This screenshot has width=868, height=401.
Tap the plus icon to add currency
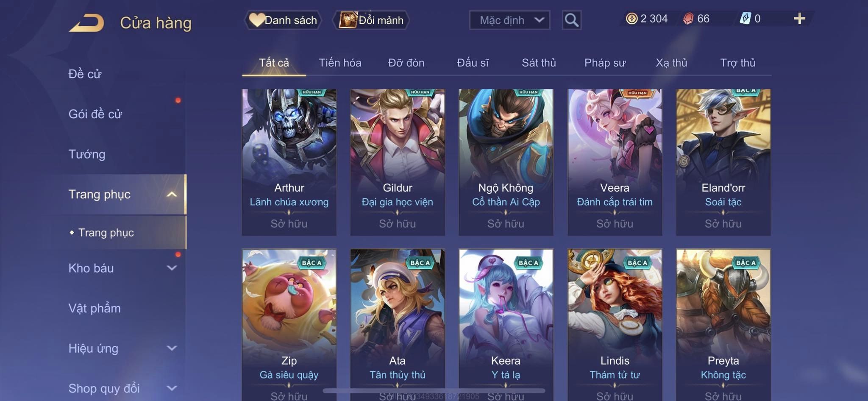coord(799,19)
